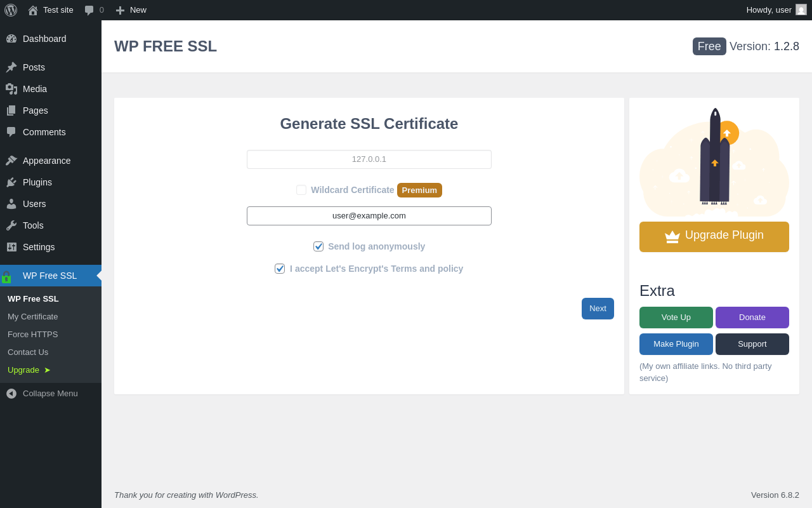The image size is (812, 508).
Task: Click the WordPress logo icon
Action: coord(11,10)
